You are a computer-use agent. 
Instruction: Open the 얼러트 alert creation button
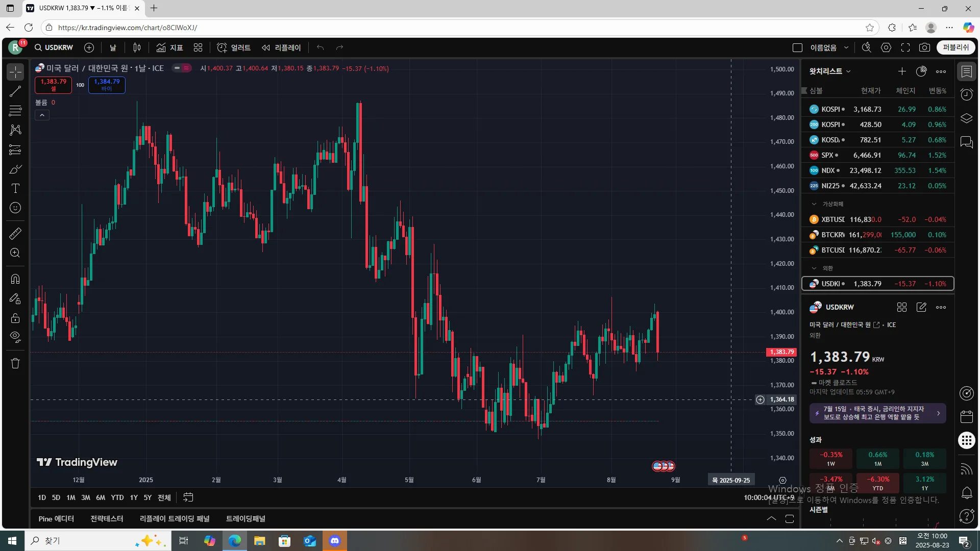234,47
